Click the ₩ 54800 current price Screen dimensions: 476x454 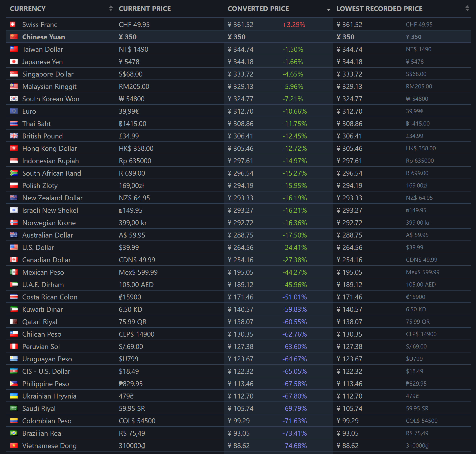pos(132,99)
